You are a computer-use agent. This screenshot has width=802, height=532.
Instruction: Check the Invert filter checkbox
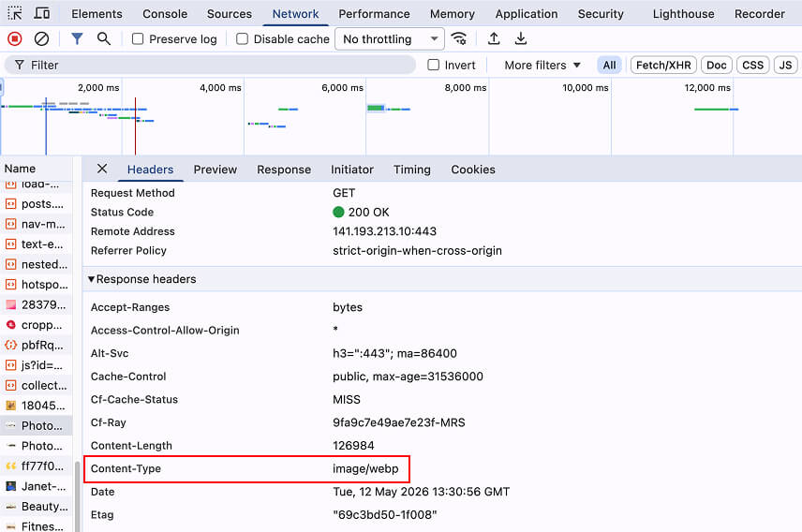coord(433,65)
